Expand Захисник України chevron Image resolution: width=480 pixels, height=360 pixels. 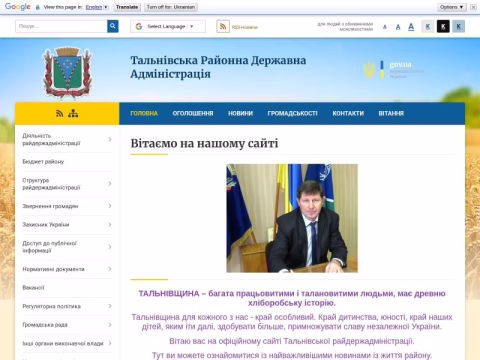[x=110, y=225]
